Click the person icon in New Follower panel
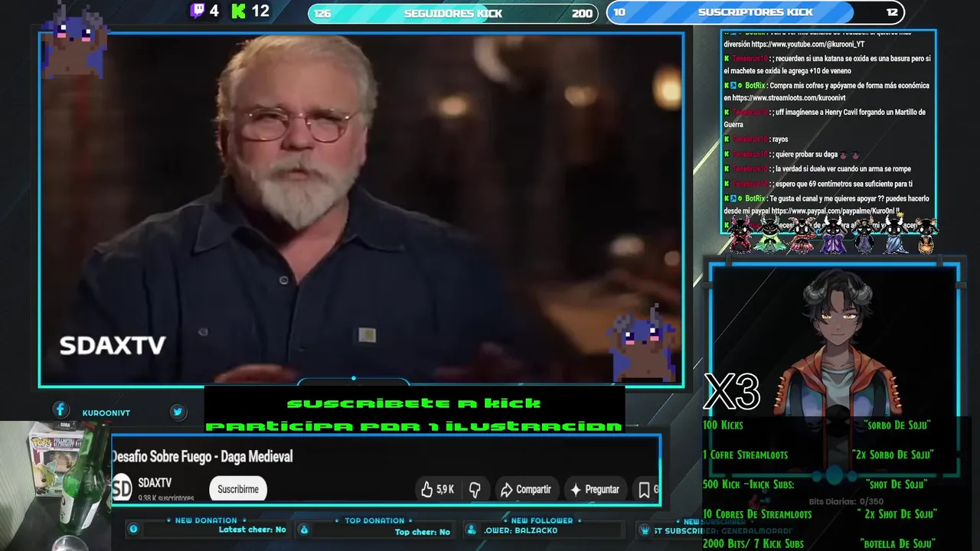The width and height of the screenshot is (980, 551). [x=471, y=529]
